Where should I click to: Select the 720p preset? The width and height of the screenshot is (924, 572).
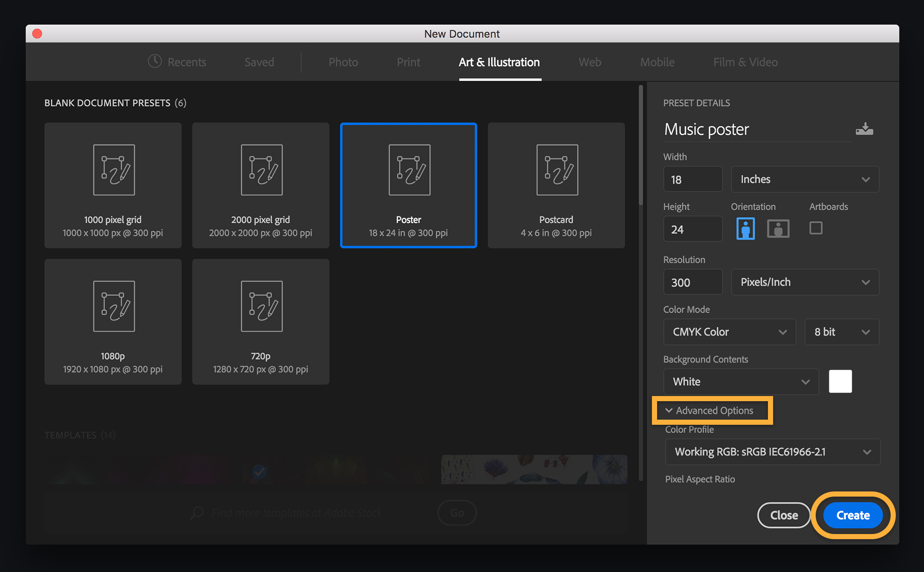(260, 322)
